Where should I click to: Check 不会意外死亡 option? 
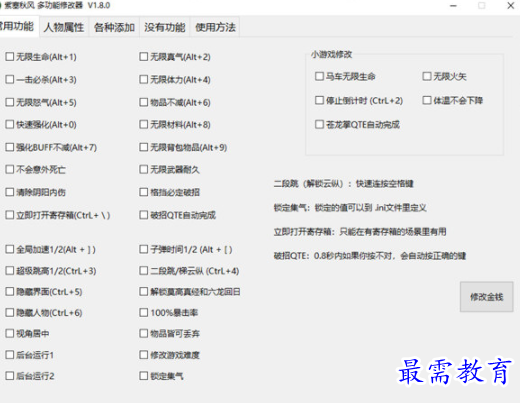[x=10, y=169]
